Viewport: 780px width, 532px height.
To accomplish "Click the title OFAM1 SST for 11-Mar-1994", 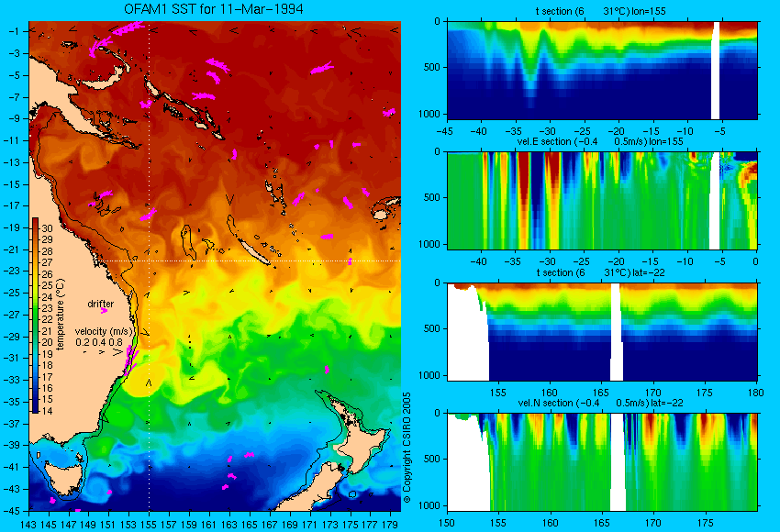I will 214,9.
